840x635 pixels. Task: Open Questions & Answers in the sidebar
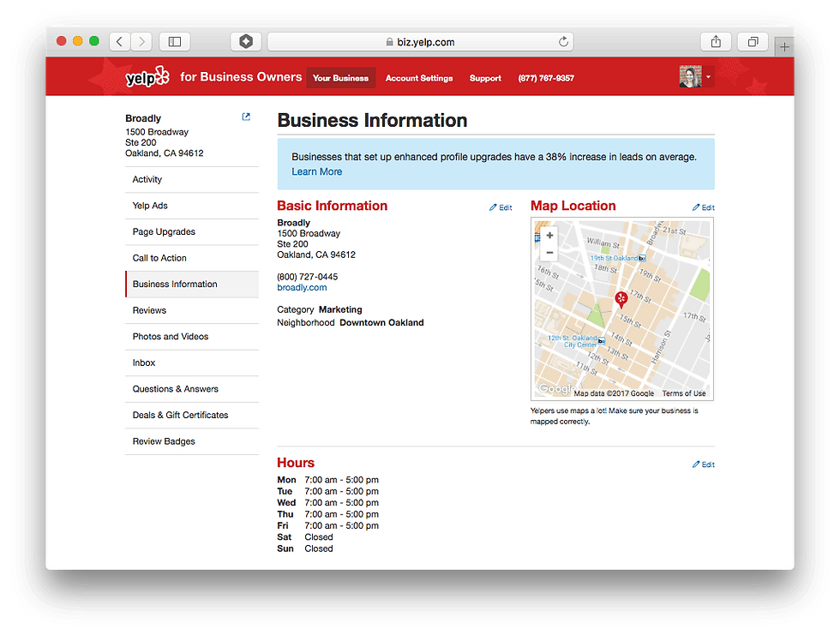[192, 389]
